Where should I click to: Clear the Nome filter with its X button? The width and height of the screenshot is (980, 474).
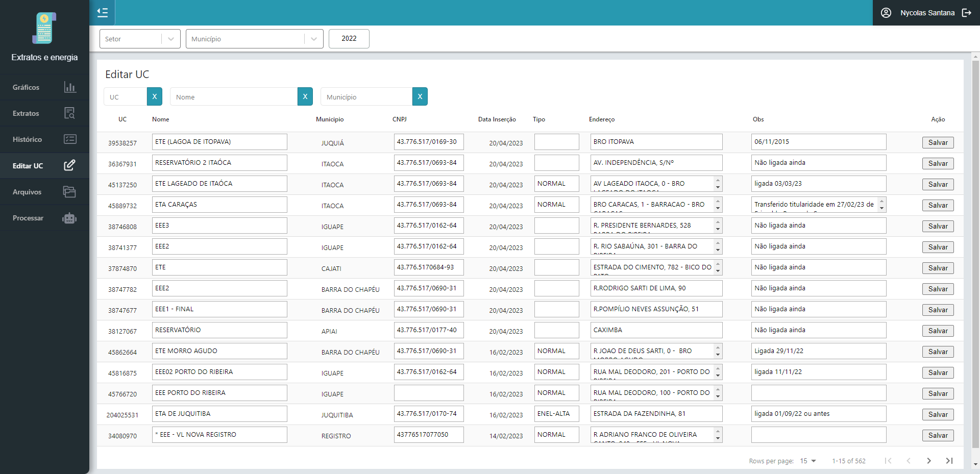point(305,96)
